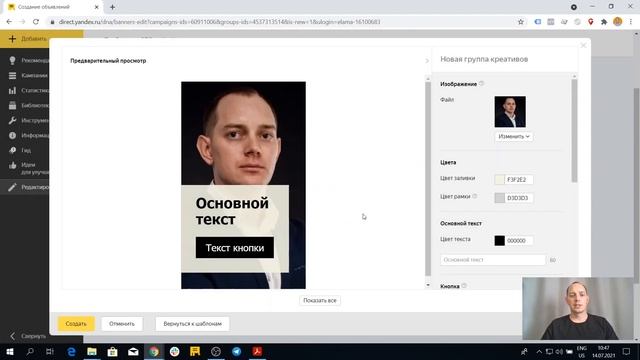Open Информация info icon in sidebar

13,135
